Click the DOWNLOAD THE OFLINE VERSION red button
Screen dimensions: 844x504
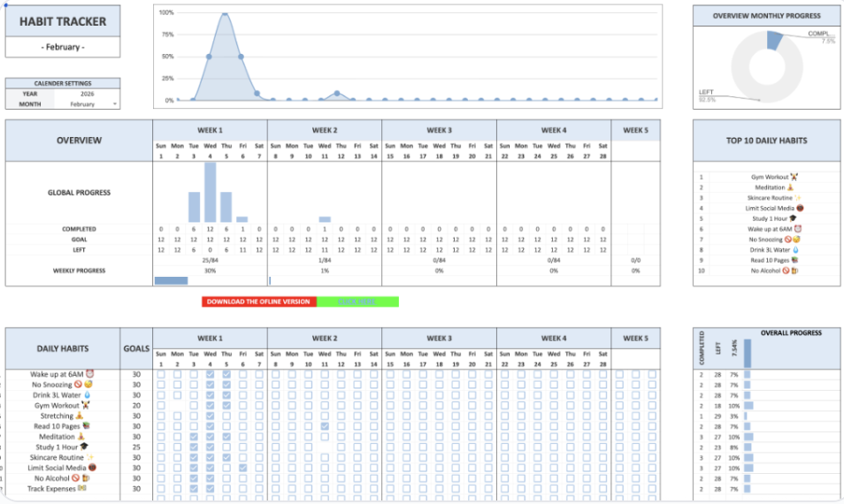tap(259, 302)
